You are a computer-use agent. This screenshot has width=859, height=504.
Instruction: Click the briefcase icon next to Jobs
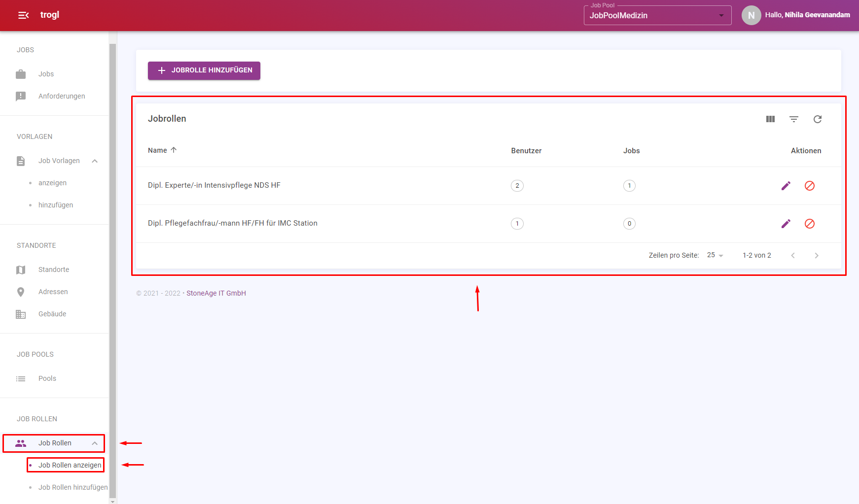pos(21,74)
